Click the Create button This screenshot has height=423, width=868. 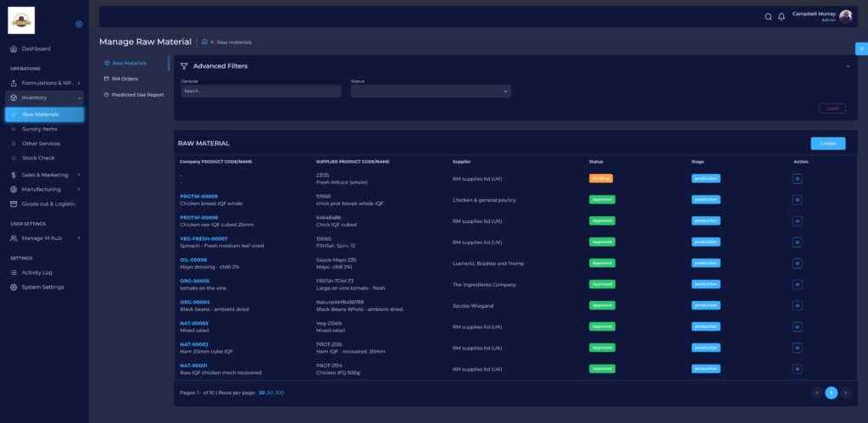pyautogui.click(x=827, y=143)
